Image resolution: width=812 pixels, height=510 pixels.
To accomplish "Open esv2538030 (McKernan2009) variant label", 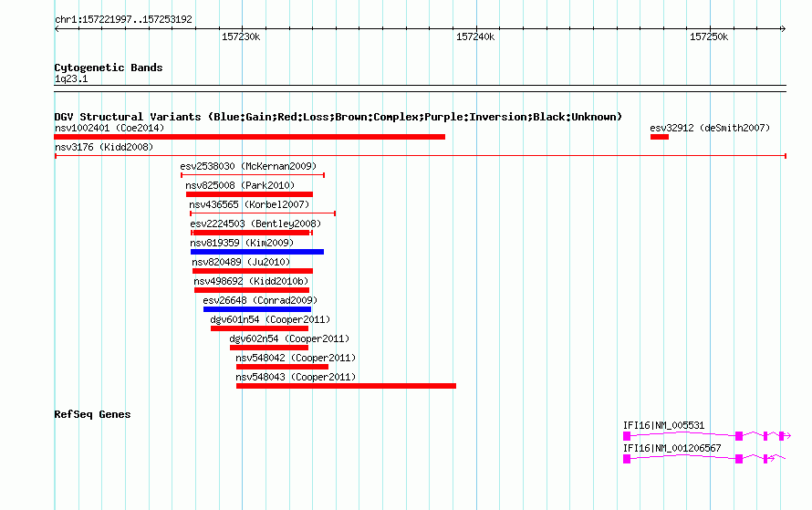I will (x=248, y=166).
